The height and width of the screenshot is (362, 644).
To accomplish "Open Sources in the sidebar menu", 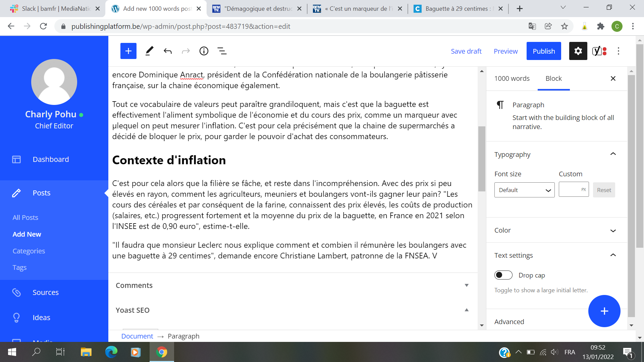I will click(x=46, y=292).
